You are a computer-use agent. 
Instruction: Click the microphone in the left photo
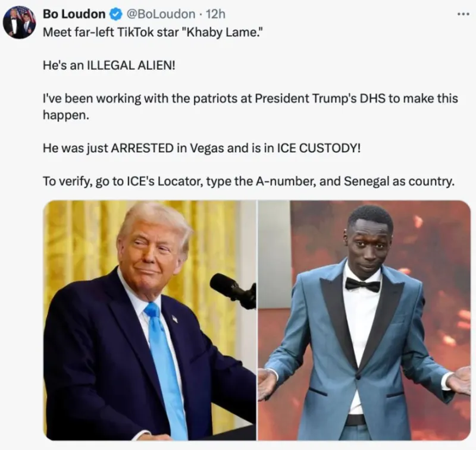[232, 291]
